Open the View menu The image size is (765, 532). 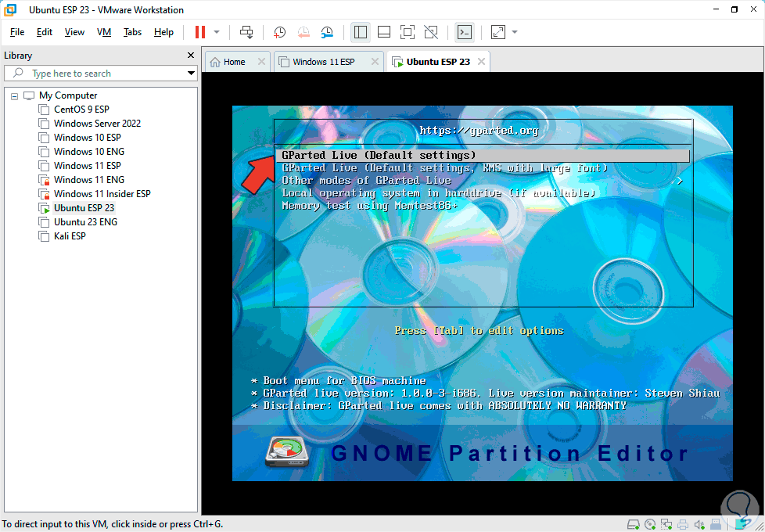(x=74, y=32)
